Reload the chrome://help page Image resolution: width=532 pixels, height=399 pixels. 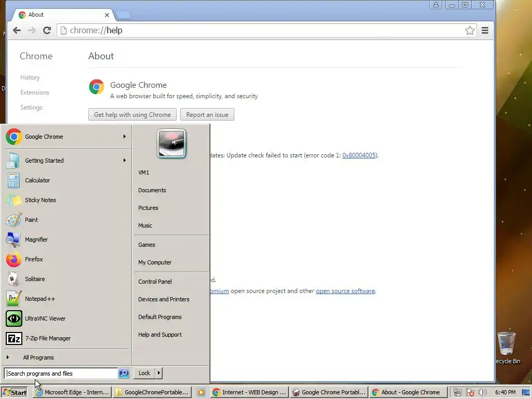47,31
